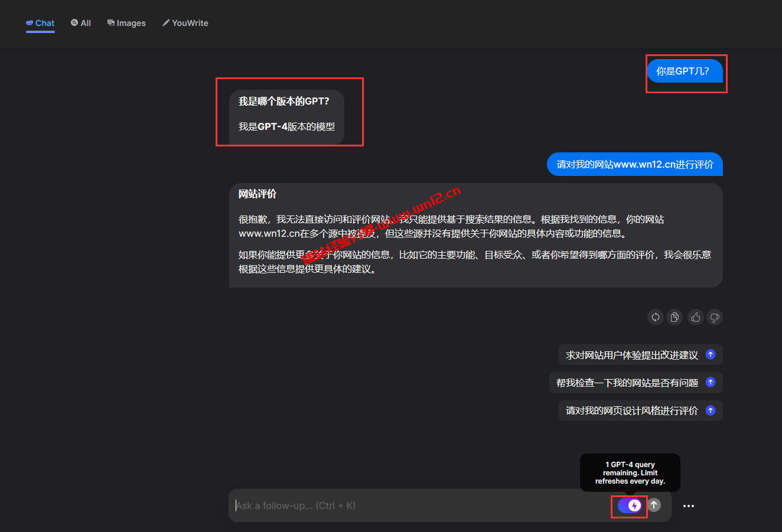Open the All search tab
The height and width of the screenshot is (532, 782).
pyautogui.click(x=81, y=22)
